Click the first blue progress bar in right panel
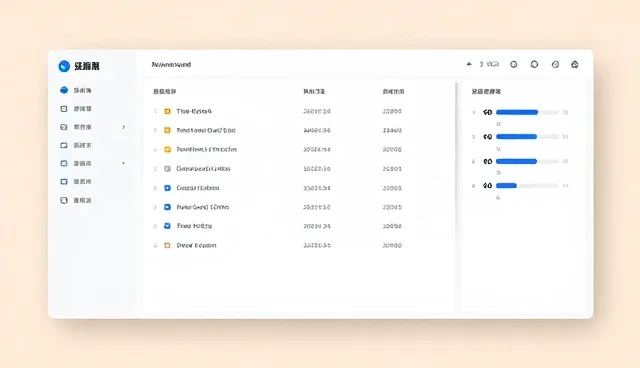 click(x=517, y=112)
